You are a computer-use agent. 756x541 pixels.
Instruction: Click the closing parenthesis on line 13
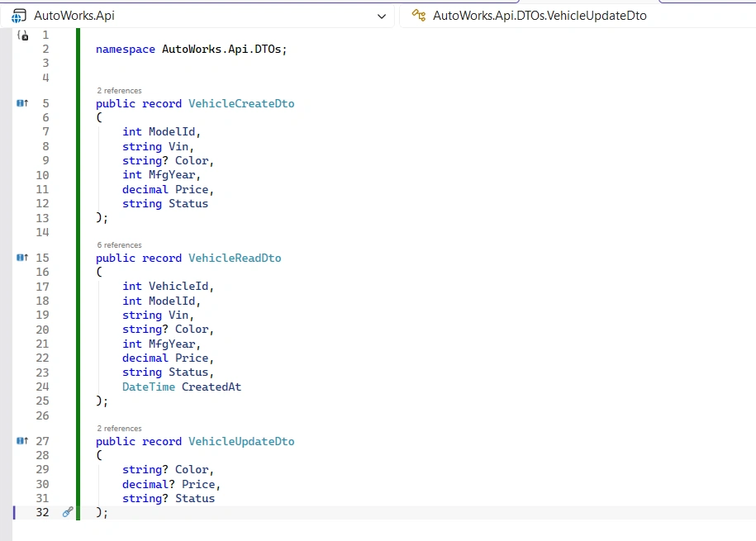click(99, 218)
